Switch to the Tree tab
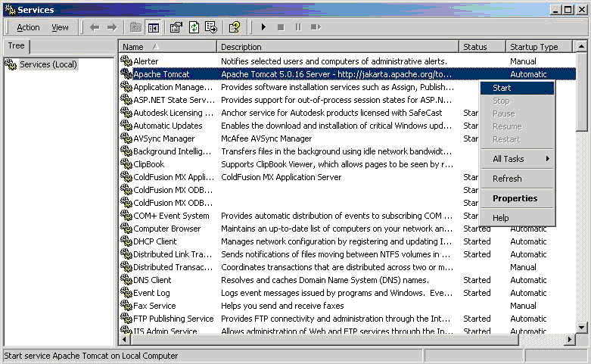 coord(16,46)
